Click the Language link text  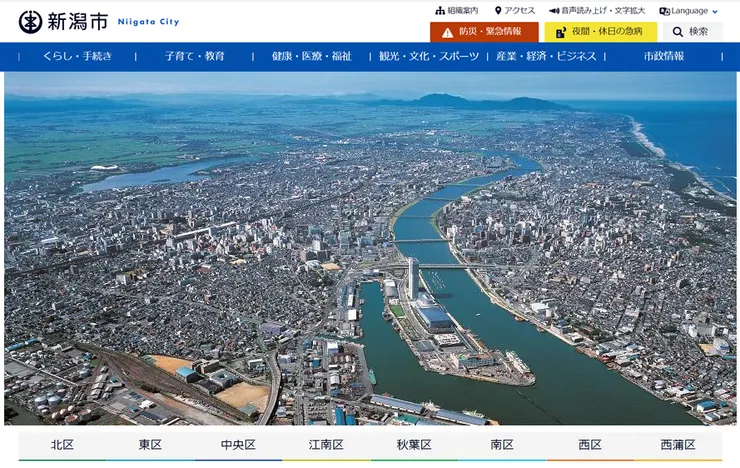pyautogui.click(x=690, y=11)
